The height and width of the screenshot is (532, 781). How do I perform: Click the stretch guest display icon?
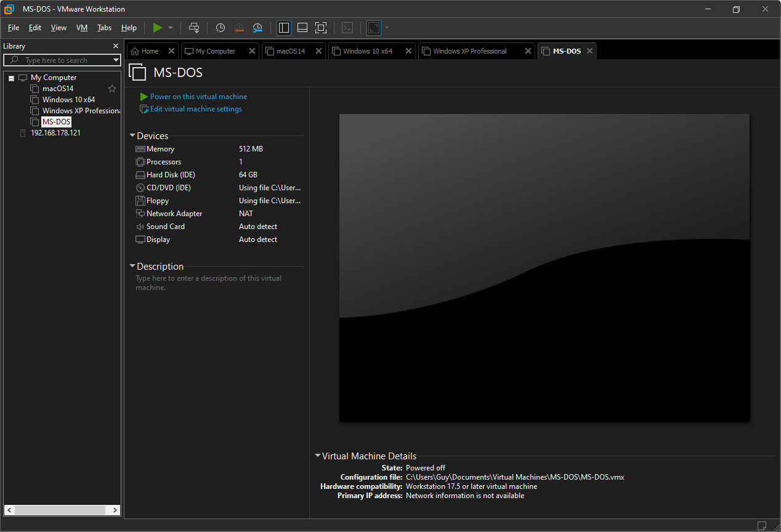coord(374,28)
